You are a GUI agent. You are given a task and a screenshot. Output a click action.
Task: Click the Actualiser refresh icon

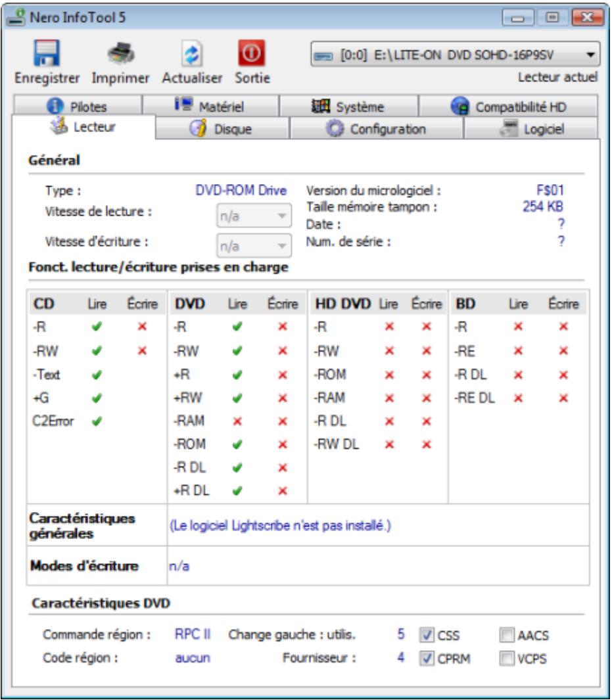click(x=192, y=54)
